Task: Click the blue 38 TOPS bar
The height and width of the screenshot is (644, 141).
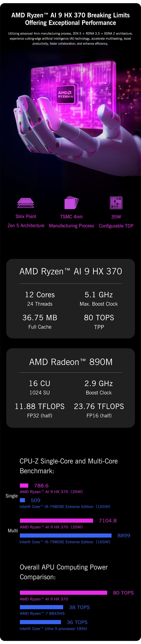Action: coord(41,607)
